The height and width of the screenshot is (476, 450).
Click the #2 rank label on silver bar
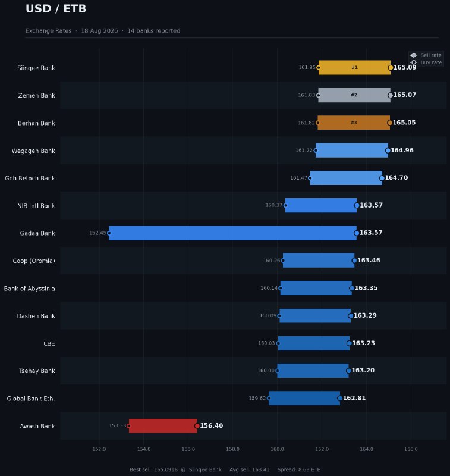pos(354,95)
